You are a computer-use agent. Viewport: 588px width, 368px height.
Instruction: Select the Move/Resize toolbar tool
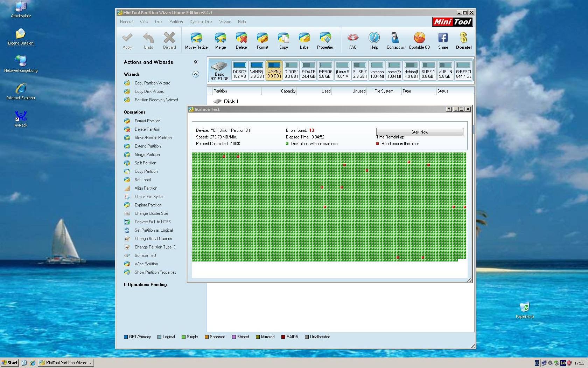pos(196,41)
